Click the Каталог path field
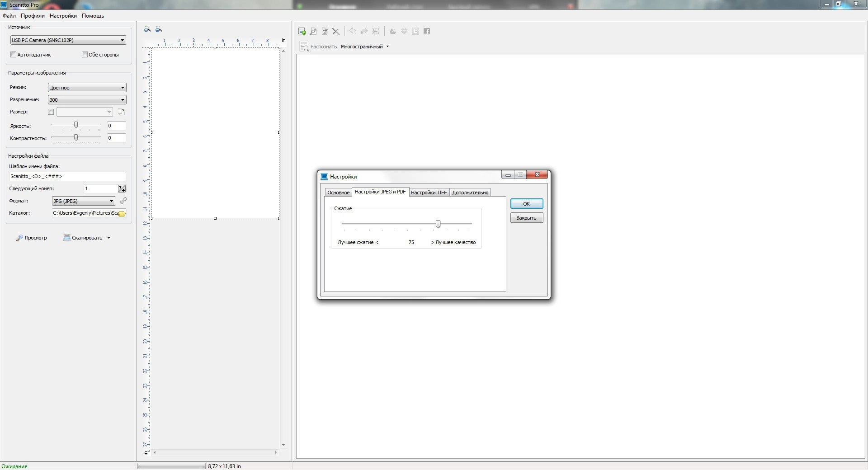Viewport: 868px width, 470px height. [x=85, y=213]
